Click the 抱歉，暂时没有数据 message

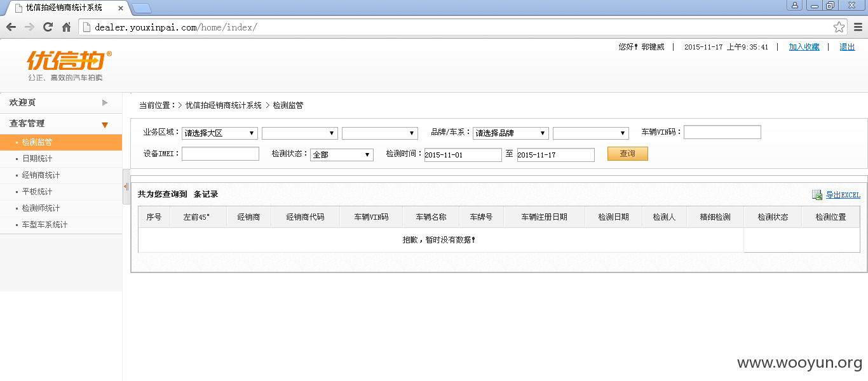click(x=439, y=240)
